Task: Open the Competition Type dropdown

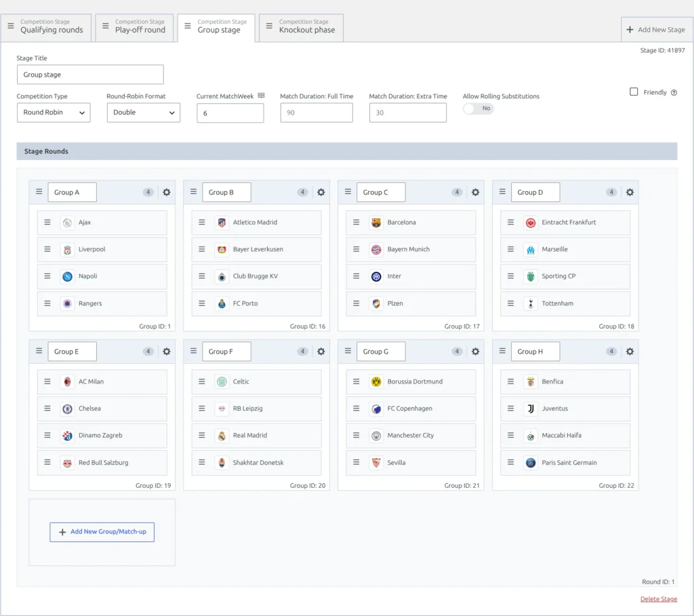Action: pos(54,112)
